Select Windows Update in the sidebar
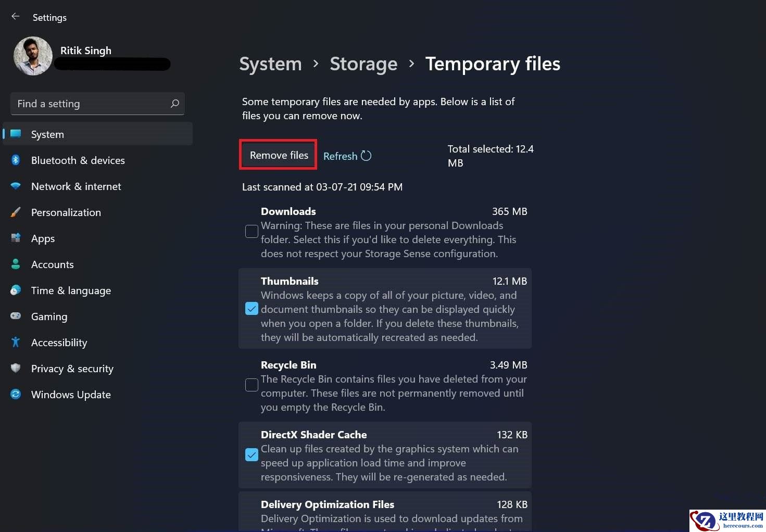Image resolution: width=766 pixels, height=532 pixels. point(70,394)
